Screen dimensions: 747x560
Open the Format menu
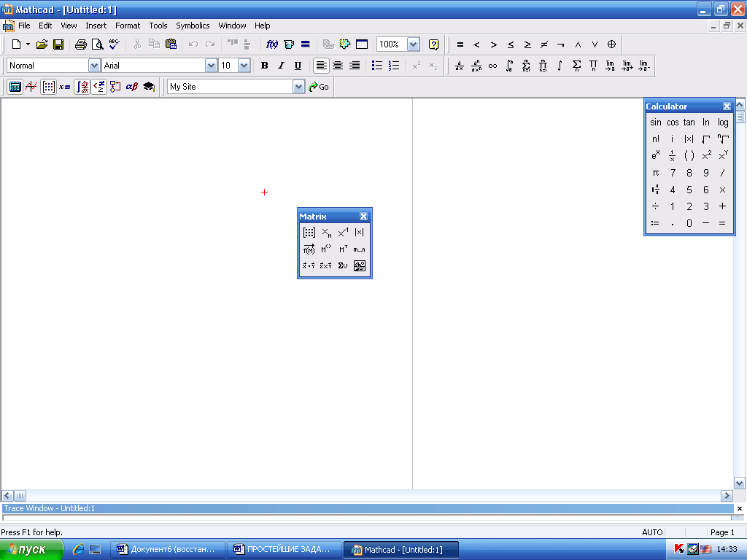click(127, 26)
